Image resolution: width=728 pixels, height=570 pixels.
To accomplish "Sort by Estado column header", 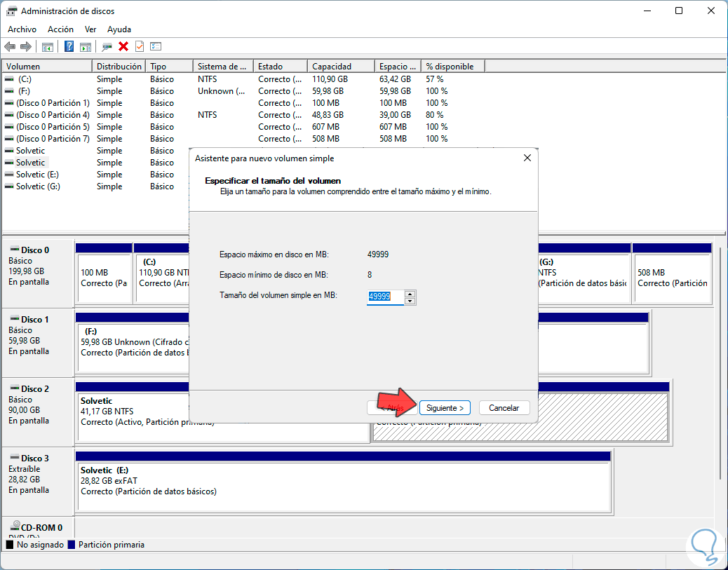I will tap(281, 67).
